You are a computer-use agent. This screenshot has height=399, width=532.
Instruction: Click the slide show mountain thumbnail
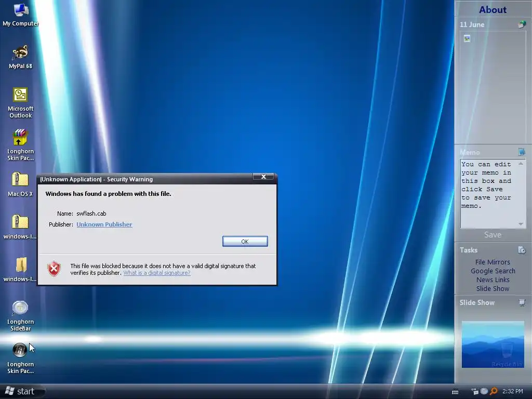(x=493, y=344)
